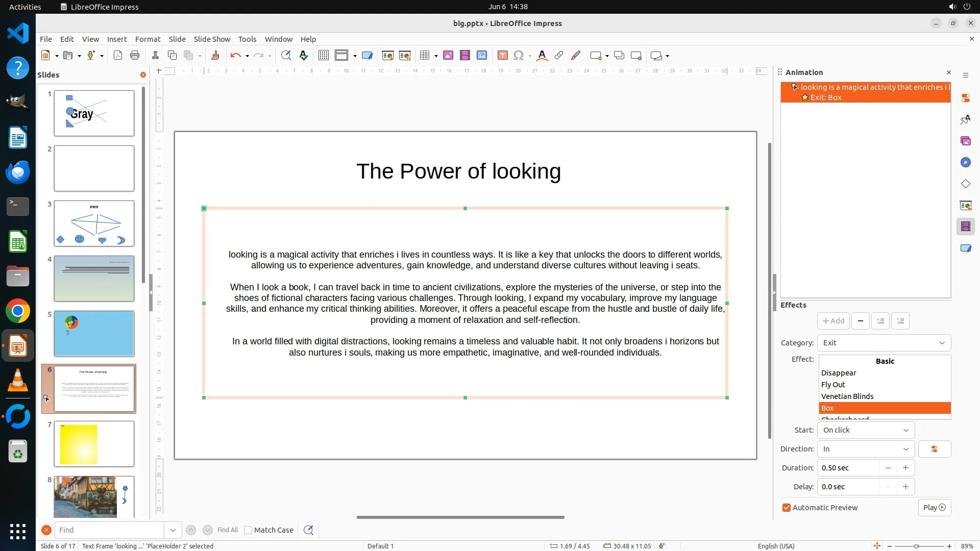Open the sidebar Gallery deck icon
This screenshot has width=980, height=551.
coord(965,141)
